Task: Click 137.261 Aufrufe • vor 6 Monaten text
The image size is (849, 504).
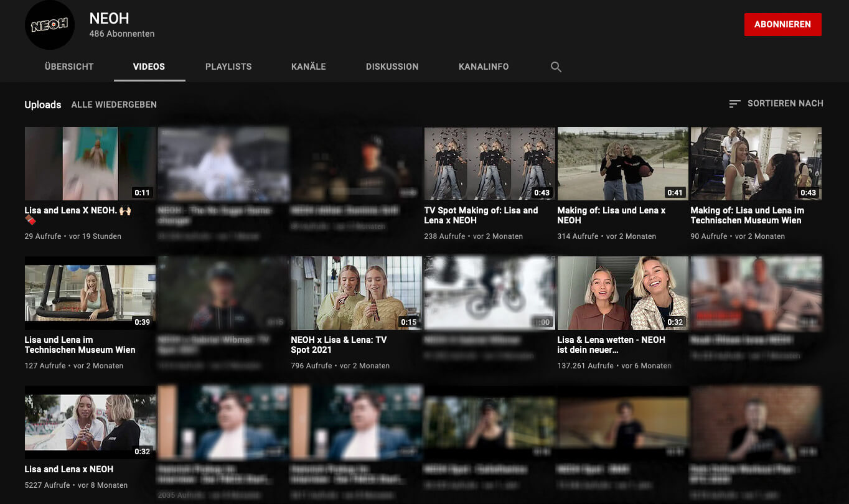Action: [x=614, y=366]
